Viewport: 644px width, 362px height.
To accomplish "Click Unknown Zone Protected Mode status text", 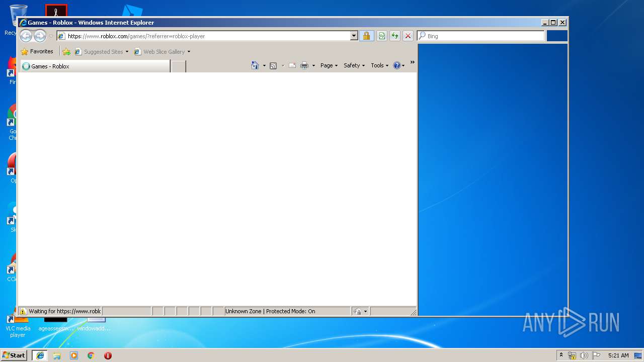I will tap(270, 311).
